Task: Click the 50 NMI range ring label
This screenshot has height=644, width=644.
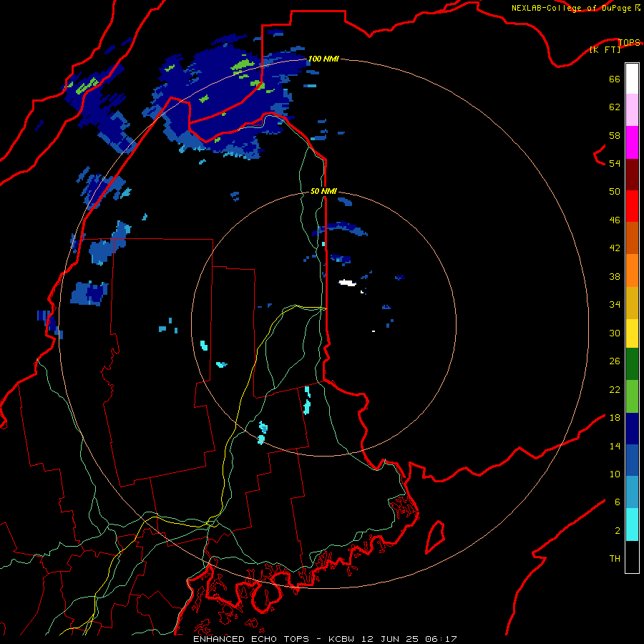Action: point(323,191)
